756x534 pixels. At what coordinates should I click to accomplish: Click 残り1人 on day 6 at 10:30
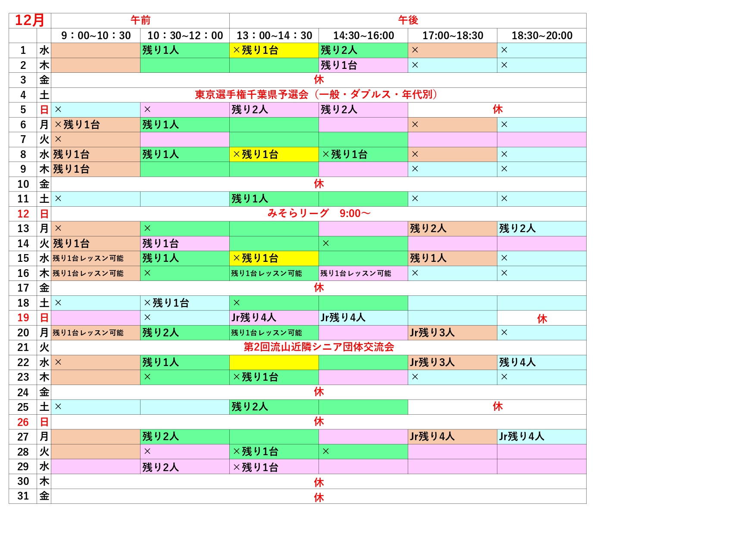click(x=161, y=125)
